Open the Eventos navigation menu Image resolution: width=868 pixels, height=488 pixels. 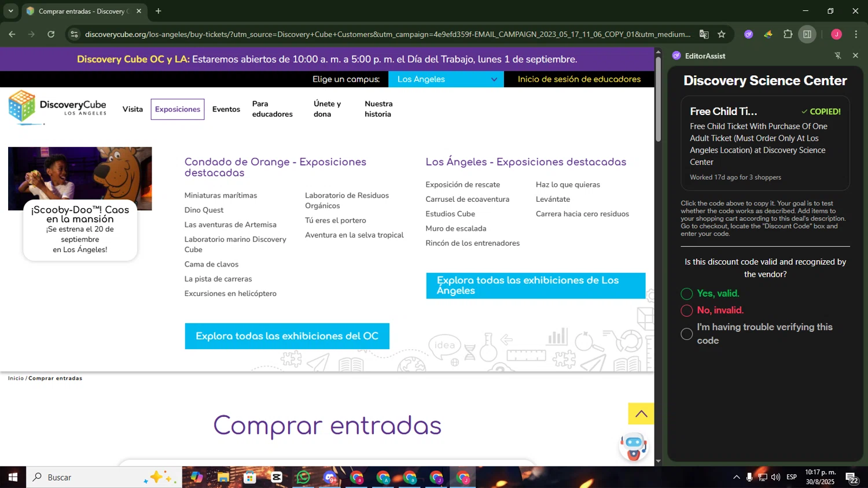[x=226, y=109]
